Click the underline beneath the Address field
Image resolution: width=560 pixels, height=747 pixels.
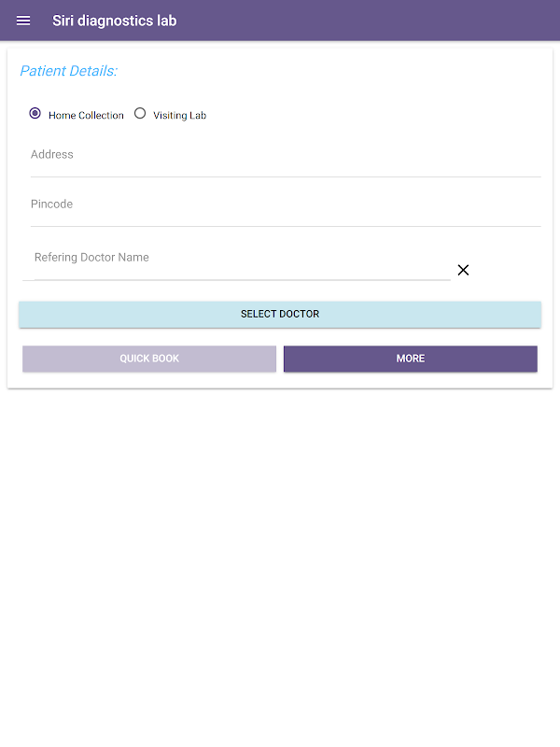pos(285,176)
